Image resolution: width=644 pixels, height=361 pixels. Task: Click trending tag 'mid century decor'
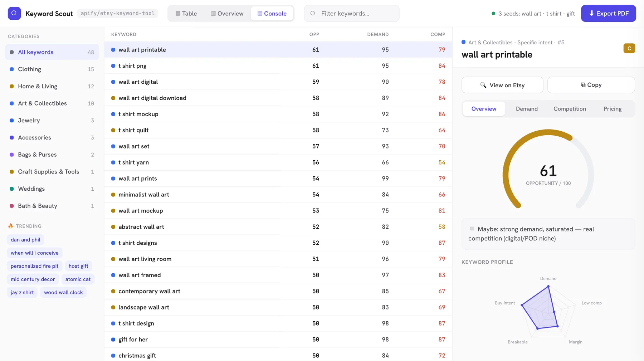coord(33,279)
